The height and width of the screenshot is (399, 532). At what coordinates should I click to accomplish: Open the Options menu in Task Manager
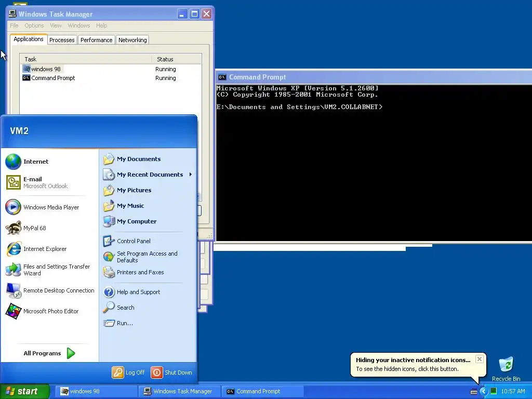(34, 26)
